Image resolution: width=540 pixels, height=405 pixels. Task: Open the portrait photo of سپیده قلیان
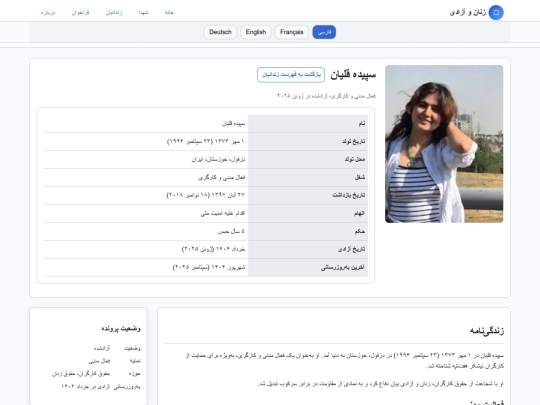444,144
